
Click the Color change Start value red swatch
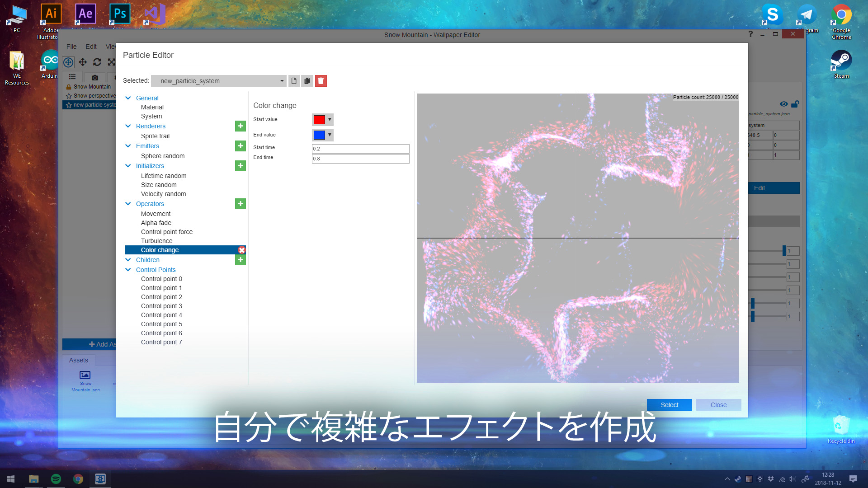(320, 119)
